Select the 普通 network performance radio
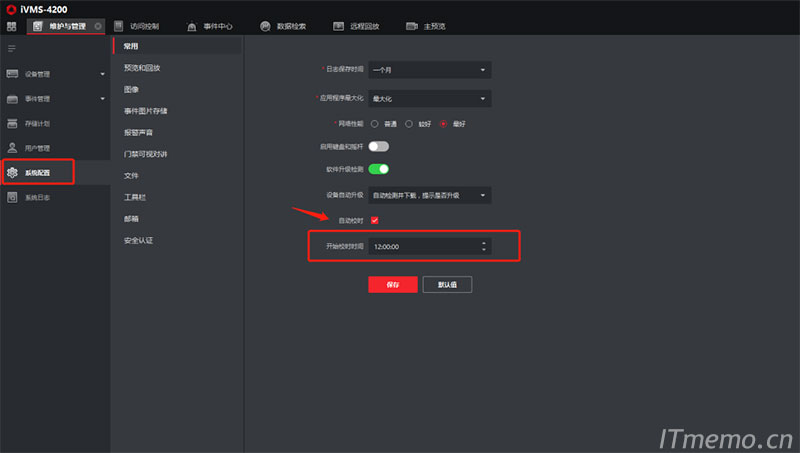Screen dimensions: 800x453 pos(375,123)
